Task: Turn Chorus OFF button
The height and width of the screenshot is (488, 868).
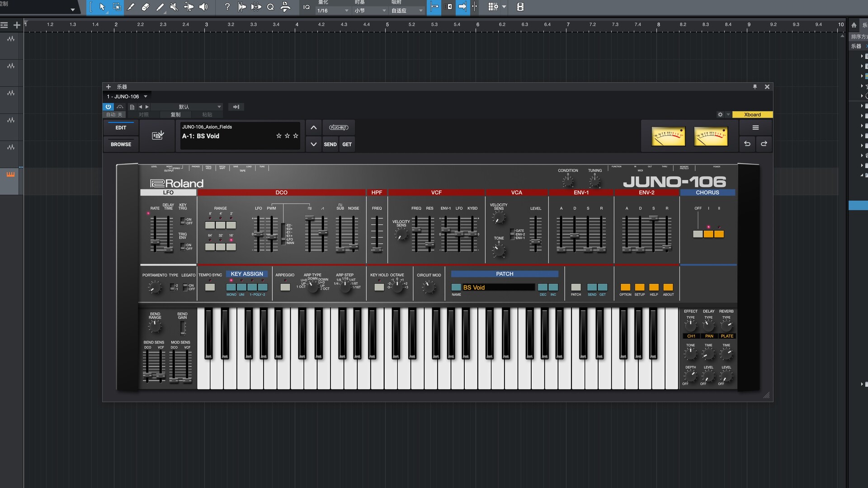Action: pos(698,234)
